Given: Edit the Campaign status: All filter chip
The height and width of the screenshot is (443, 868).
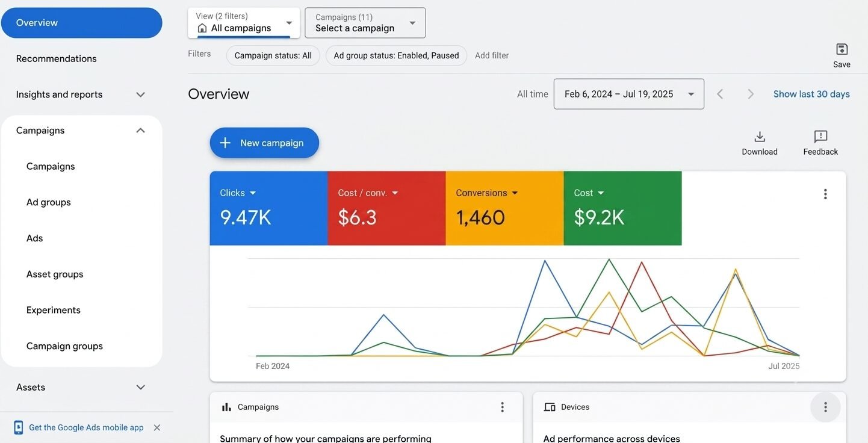Looking at the screenshot, I should tap(273, 55).
